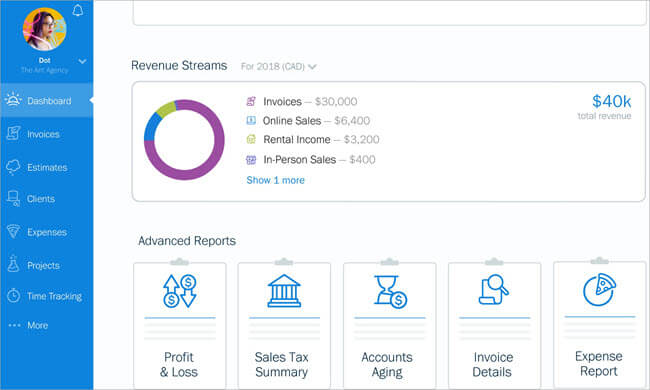
Task: Open notifications bell icon
Action: (78, 10)
